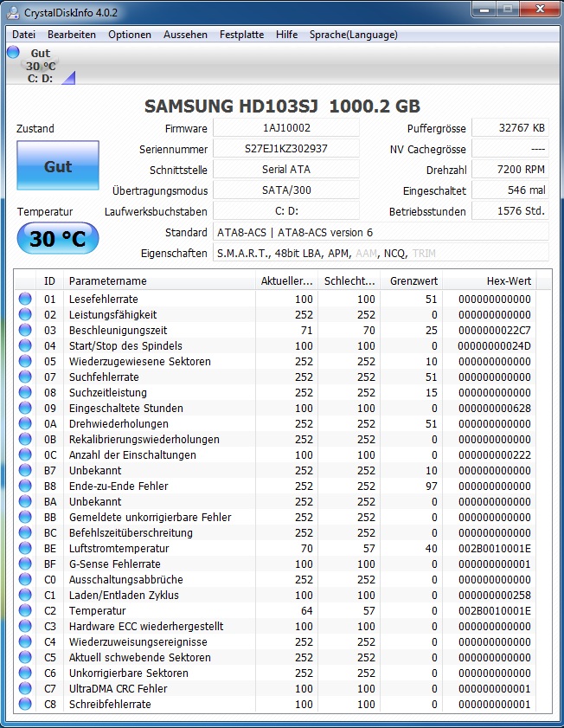This screenshot has height=728, width=564.
Task: Select the Wiederzuweisungsereignisse row text
Action: click(138, 641)
